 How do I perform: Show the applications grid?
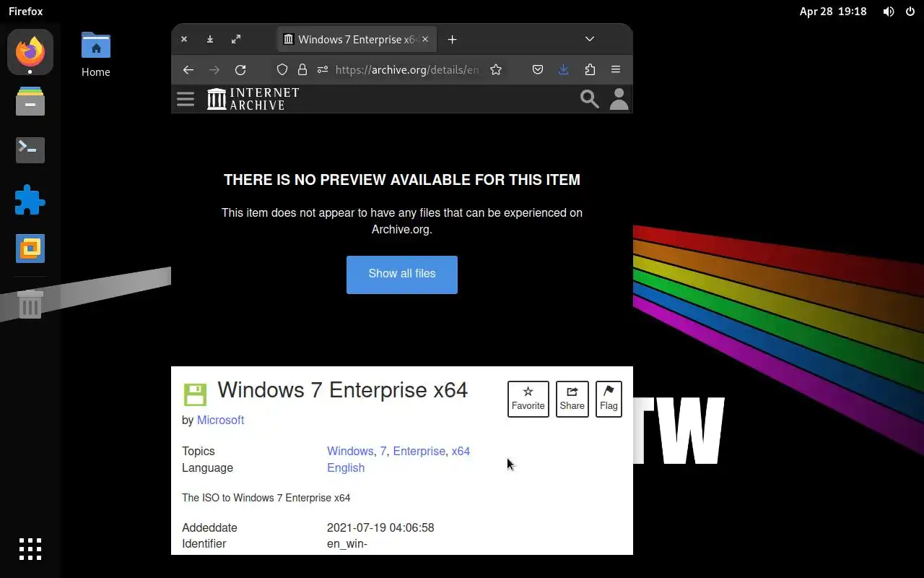(30, 549)
